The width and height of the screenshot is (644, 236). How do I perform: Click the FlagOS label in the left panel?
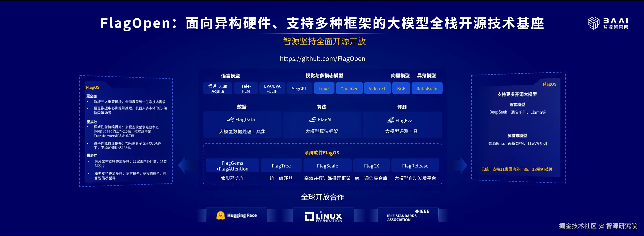(93, 87)
